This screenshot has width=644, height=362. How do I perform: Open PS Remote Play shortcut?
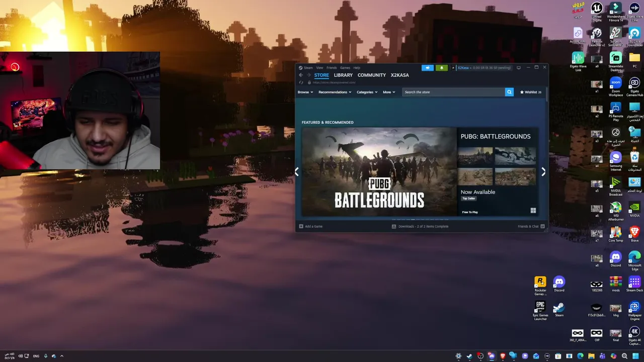pos(616,112)
